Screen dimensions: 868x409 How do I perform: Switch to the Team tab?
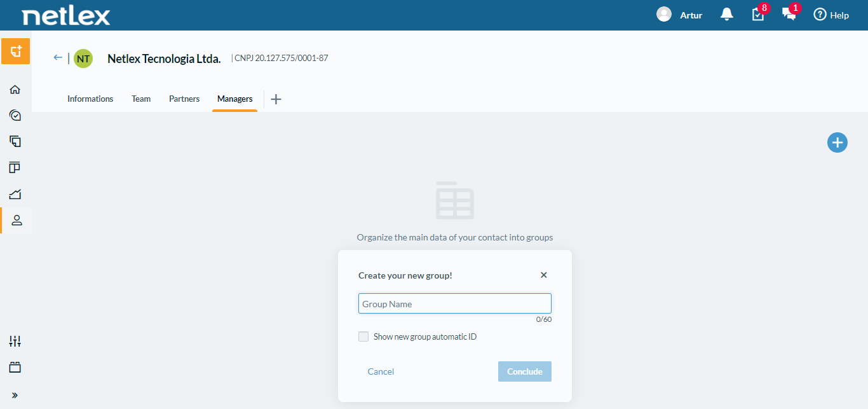point(141,99)
